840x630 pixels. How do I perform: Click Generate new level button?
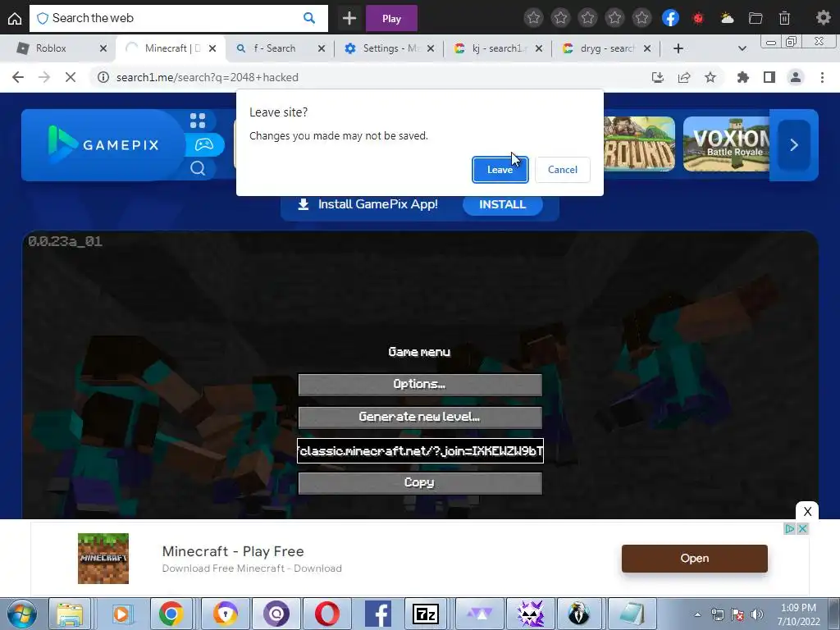(x=420, y=418)
